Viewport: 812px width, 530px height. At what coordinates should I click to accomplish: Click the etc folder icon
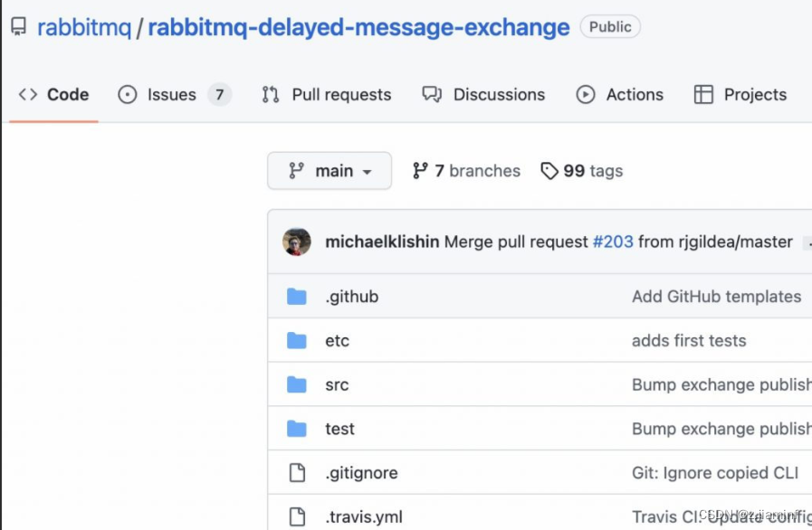pyautogui.click(x=297, y=341)
